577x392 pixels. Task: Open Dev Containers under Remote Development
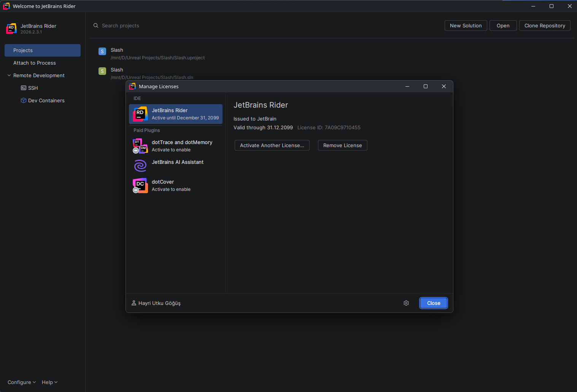pos(43,100)
